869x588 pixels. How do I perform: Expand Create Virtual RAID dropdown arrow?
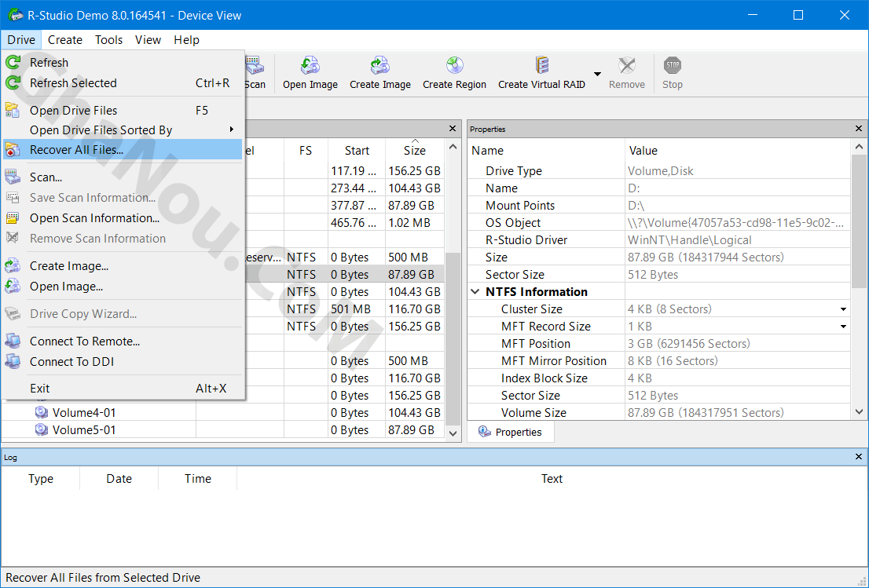[597, 75]
